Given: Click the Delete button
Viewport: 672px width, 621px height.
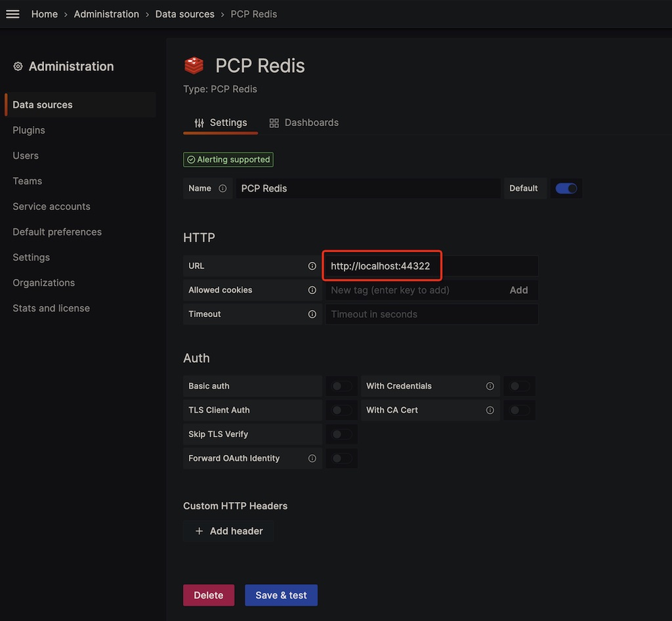Looking at the screenshot, I should pos(209,595).
